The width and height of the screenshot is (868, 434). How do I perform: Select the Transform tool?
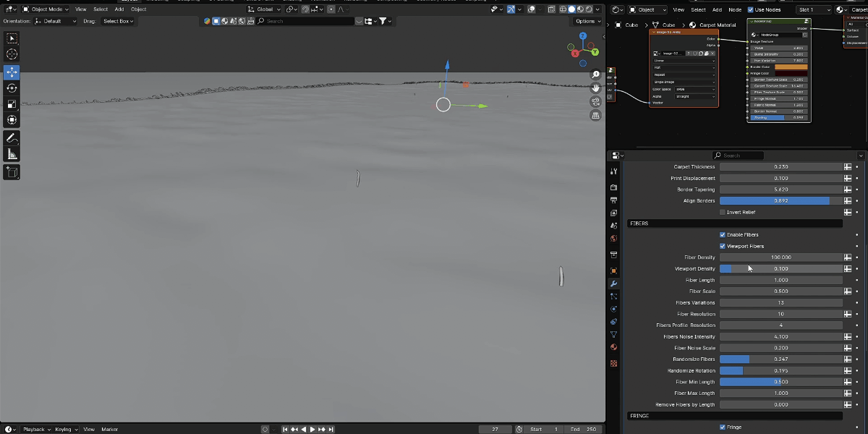click(12, 120)
